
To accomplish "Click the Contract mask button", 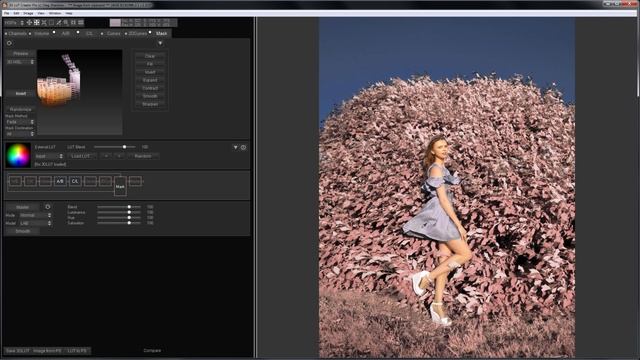I will 150,88.
